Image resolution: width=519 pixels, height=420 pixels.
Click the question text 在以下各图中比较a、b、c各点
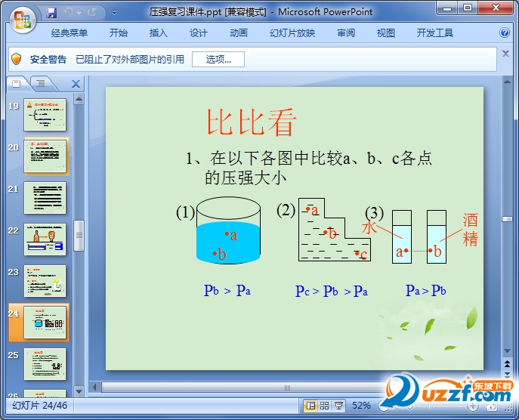(321, 158)
